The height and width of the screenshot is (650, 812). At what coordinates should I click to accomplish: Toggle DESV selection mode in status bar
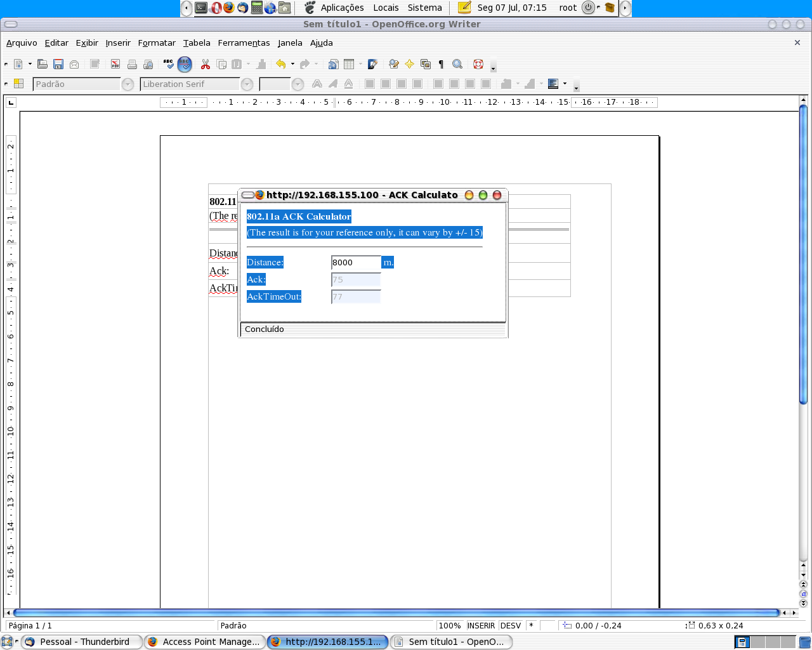[511, 626]
